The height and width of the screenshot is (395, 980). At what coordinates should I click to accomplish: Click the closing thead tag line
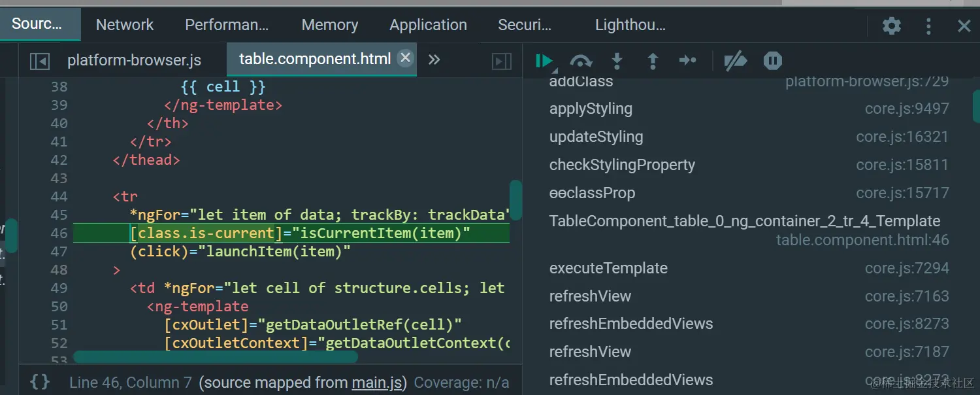tap(146, 160)
